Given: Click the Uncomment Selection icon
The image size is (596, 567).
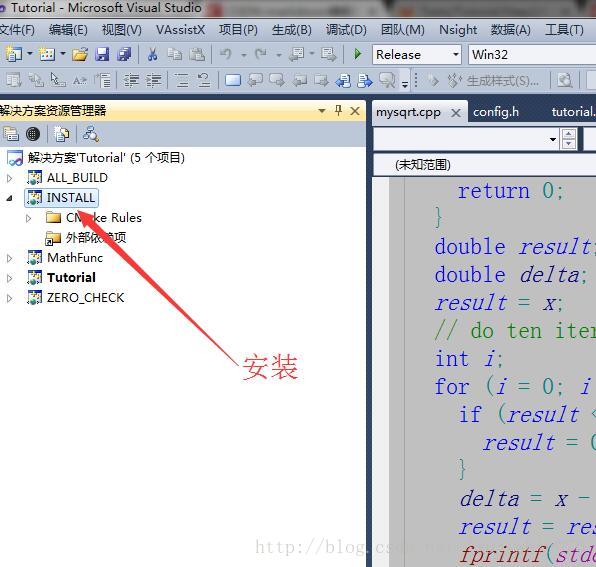Looking at the screenshot, I should pos(204,80).
